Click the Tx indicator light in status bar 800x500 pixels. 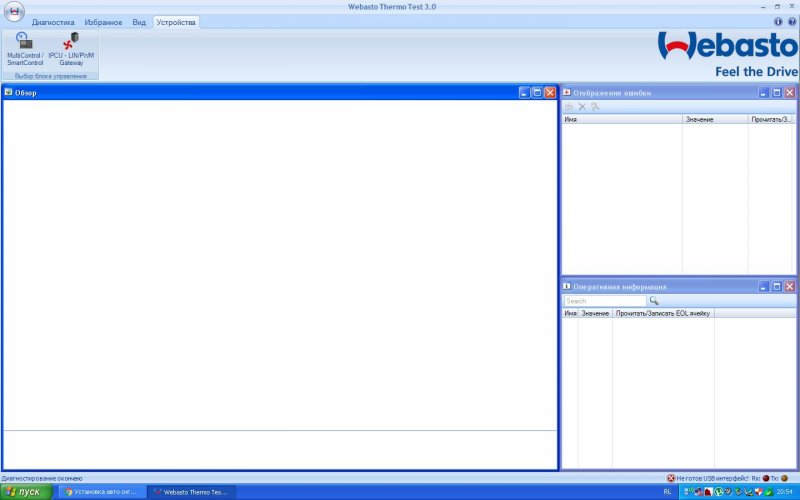785,479
